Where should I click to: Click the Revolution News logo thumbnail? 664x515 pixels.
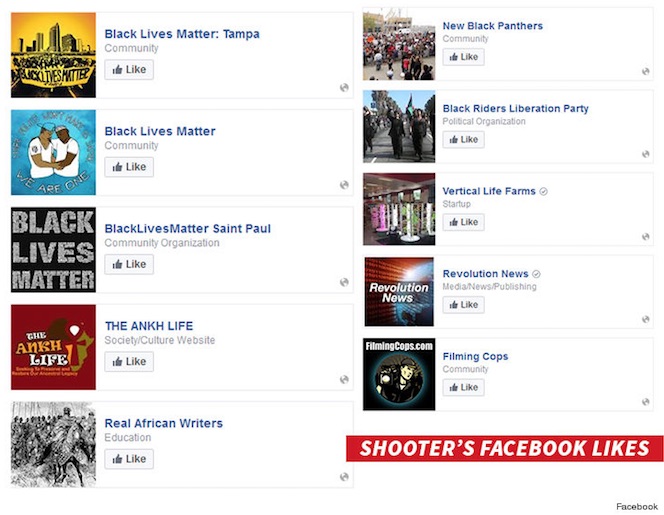click(x=399, y=291)
